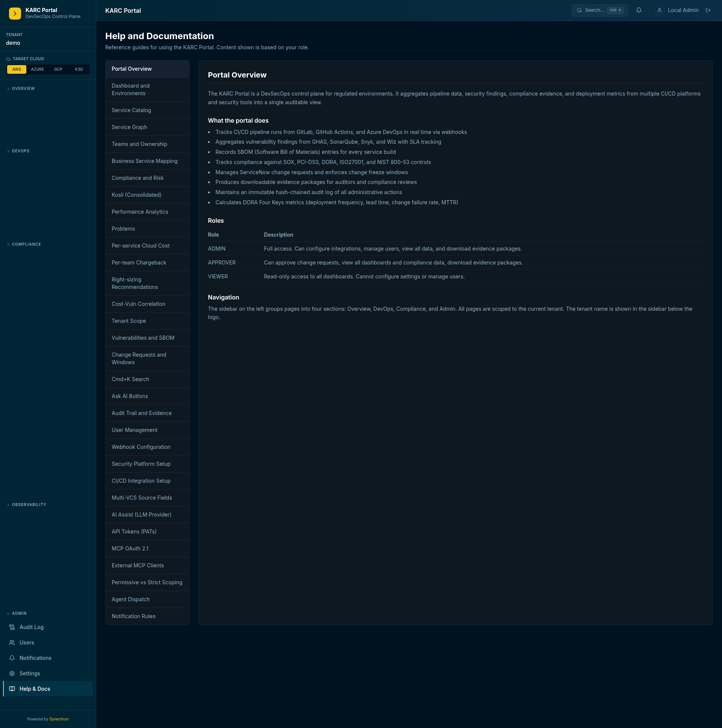Open the Agent Dispatch help topic
The image size is (722, 728).
point(147,600)
